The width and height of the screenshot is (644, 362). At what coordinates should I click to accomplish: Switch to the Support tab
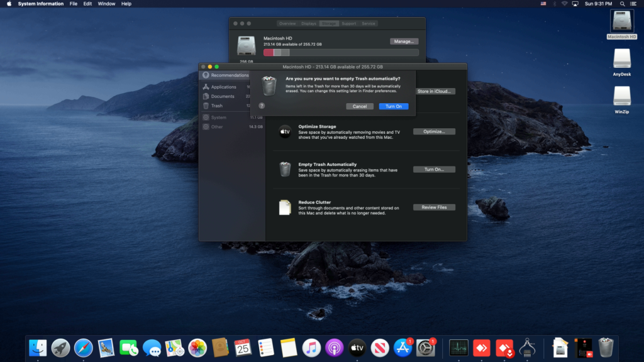pos(350,23)
